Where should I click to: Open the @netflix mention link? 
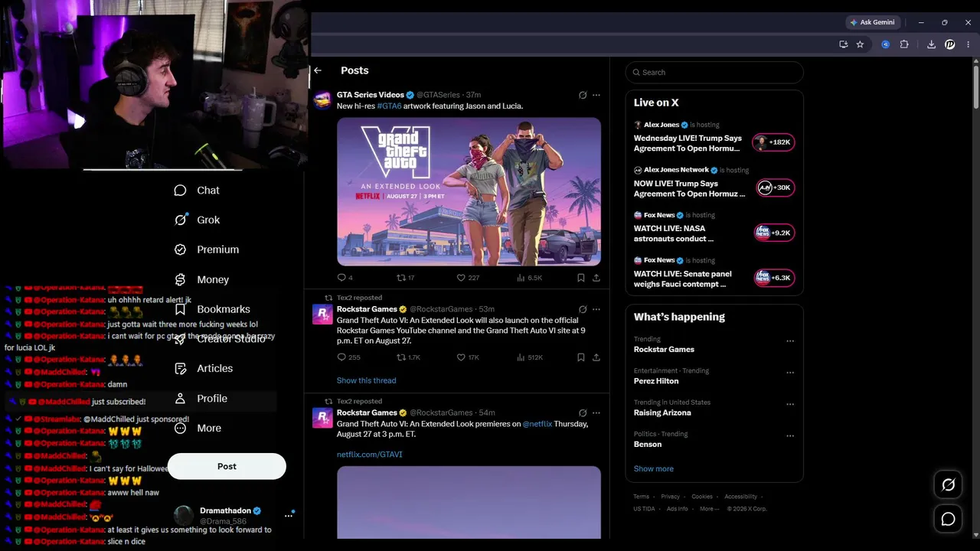(537, 424)
